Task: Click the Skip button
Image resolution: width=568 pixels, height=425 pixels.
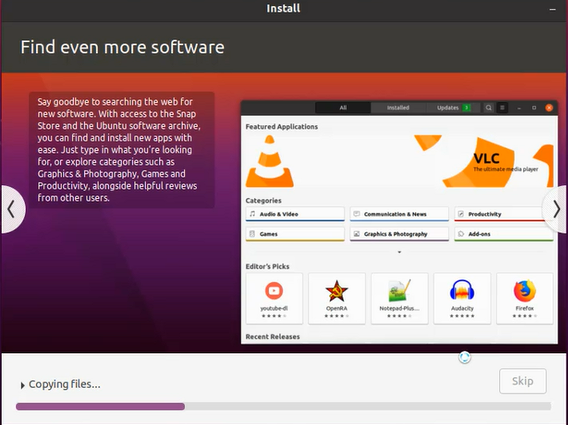Action: tap(522, 381)
